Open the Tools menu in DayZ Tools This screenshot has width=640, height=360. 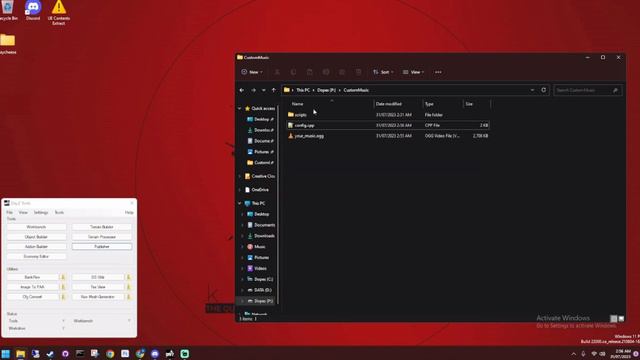[59, 213]
